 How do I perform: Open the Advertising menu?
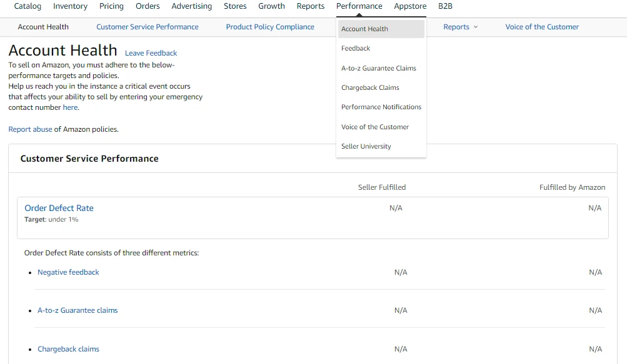(191, 6)
